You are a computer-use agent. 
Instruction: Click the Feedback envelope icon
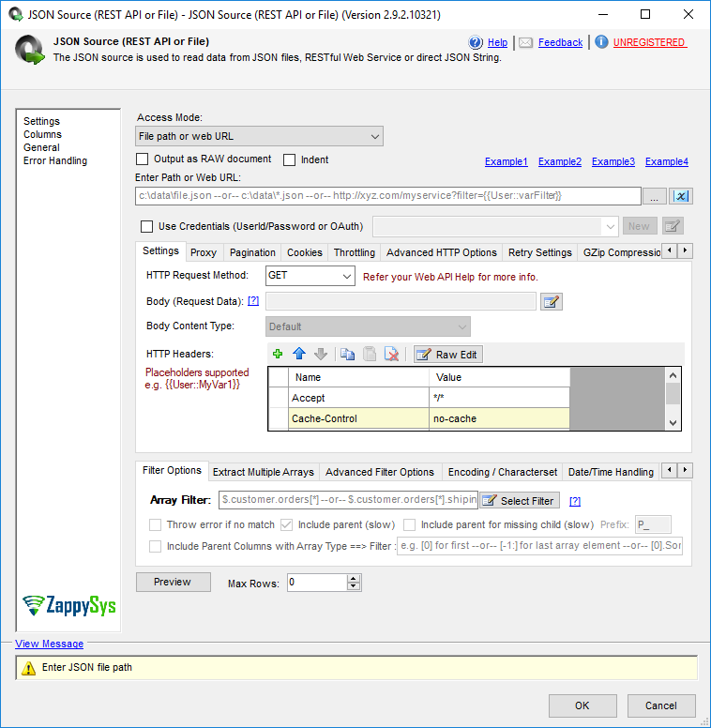pyautogui.click(x=526, y=43)
